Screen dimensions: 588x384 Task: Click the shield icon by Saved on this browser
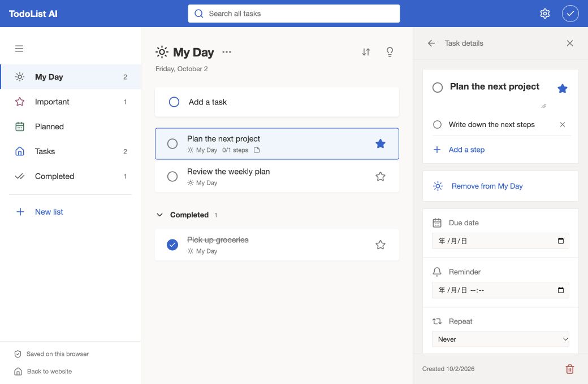(x=18, y=354)
